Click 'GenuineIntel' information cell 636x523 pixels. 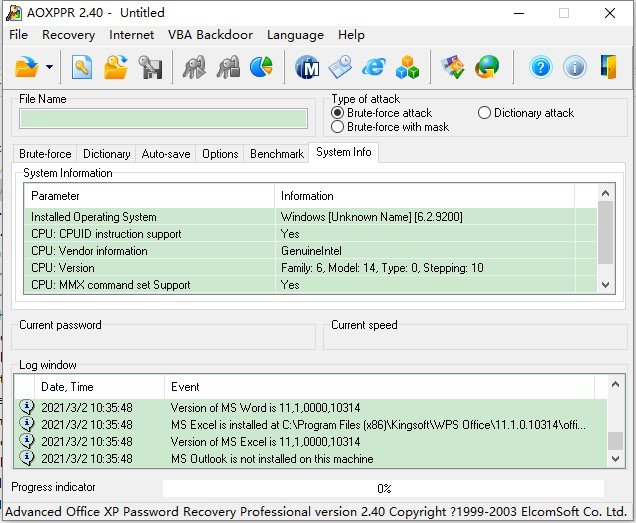pos(311,251)
